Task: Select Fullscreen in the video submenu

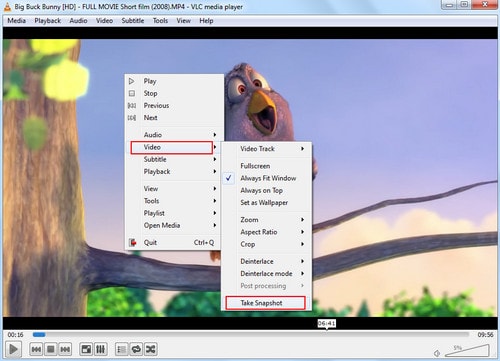Action: pos(266,166)
